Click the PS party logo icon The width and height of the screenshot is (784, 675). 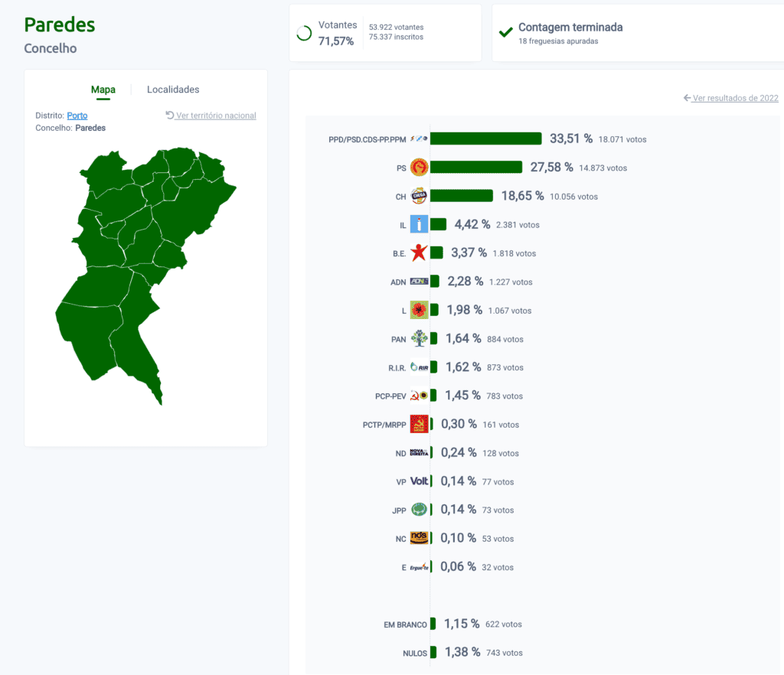(419, 168)
